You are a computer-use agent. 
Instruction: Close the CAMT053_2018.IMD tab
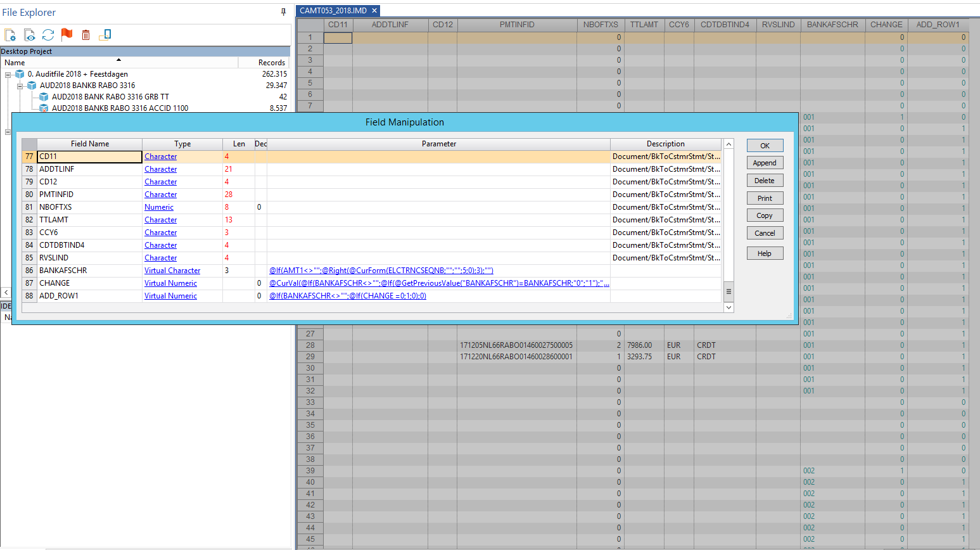(374, 11)
